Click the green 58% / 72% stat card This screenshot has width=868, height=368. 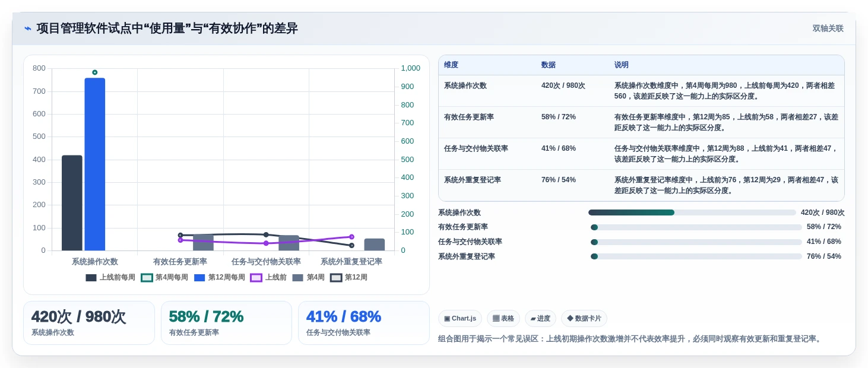tap(226, 323)
